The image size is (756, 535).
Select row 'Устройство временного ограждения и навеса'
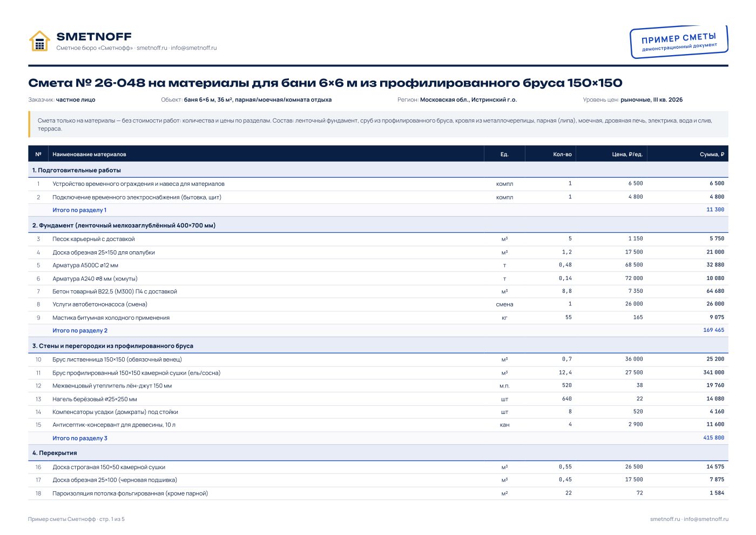378,184
